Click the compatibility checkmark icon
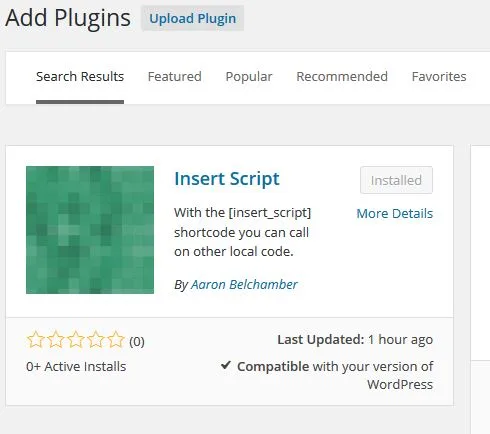 226,365
